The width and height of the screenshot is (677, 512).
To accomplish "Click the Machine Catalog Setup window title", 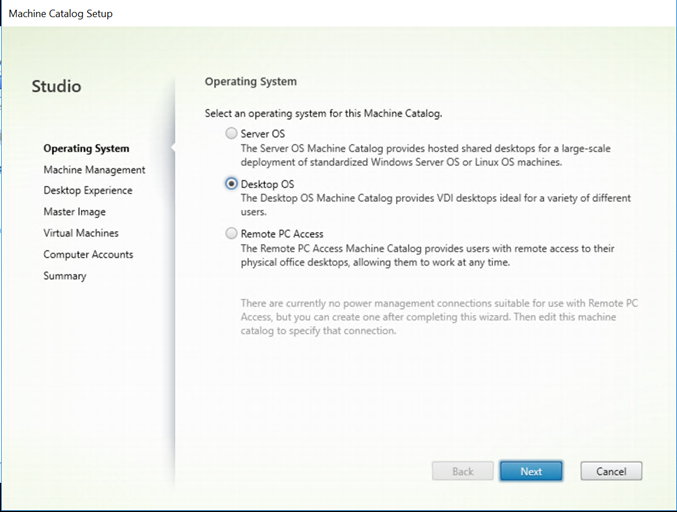I will [x=60, y=13].
